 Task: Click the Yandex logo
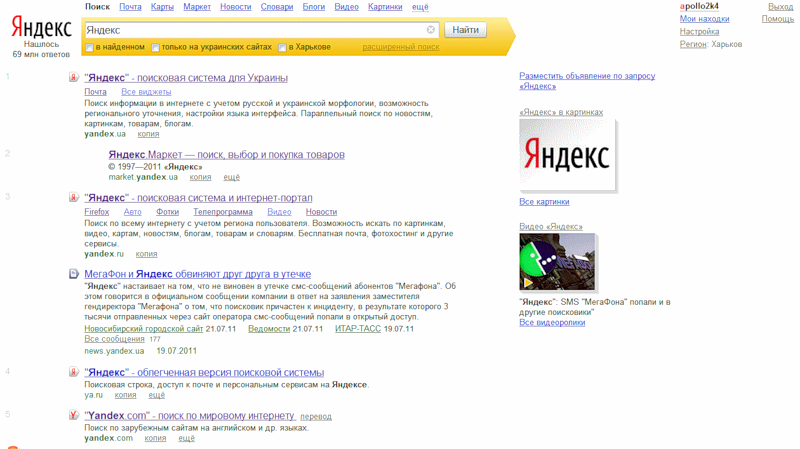coord(41,27)
